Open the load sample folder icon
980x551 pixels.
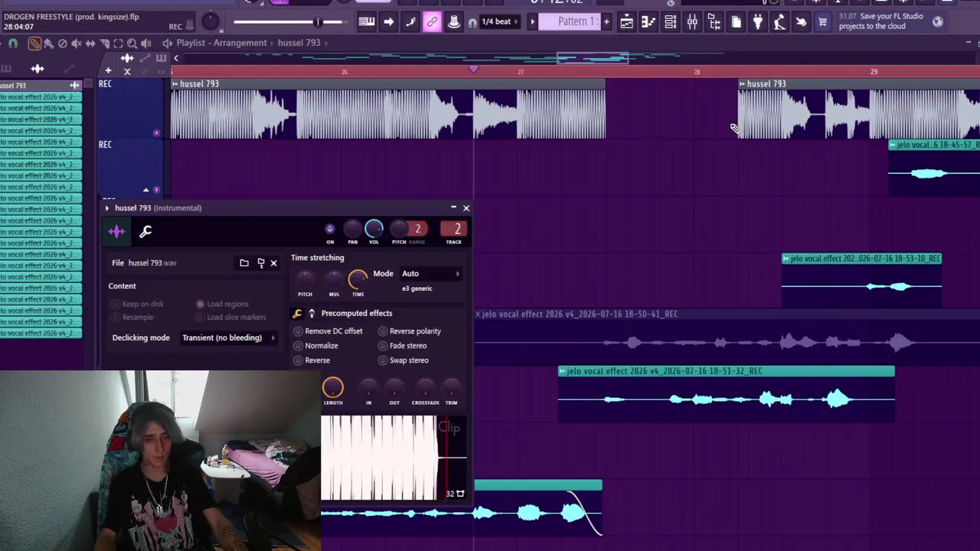(x=244, y=263)
